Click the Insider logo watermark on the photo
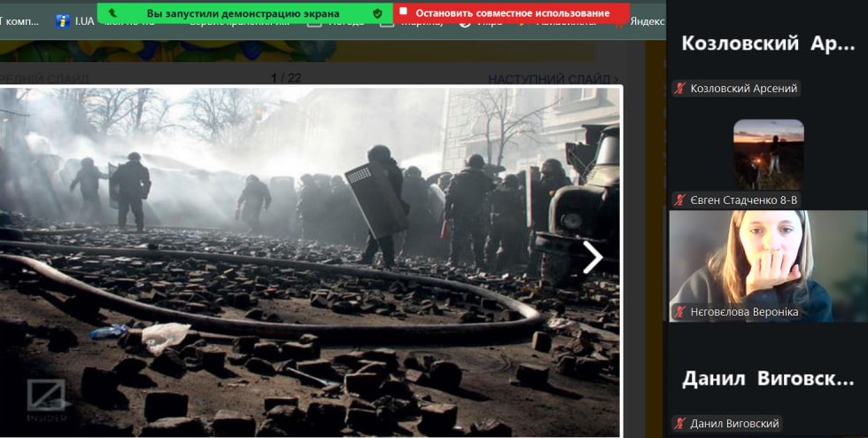Viewport: 868px width, 438px height. (45, 397)
